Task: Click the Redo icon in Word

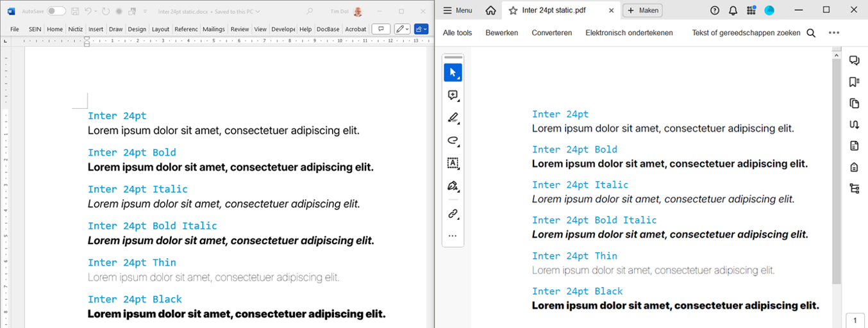Action: point(105,12)
